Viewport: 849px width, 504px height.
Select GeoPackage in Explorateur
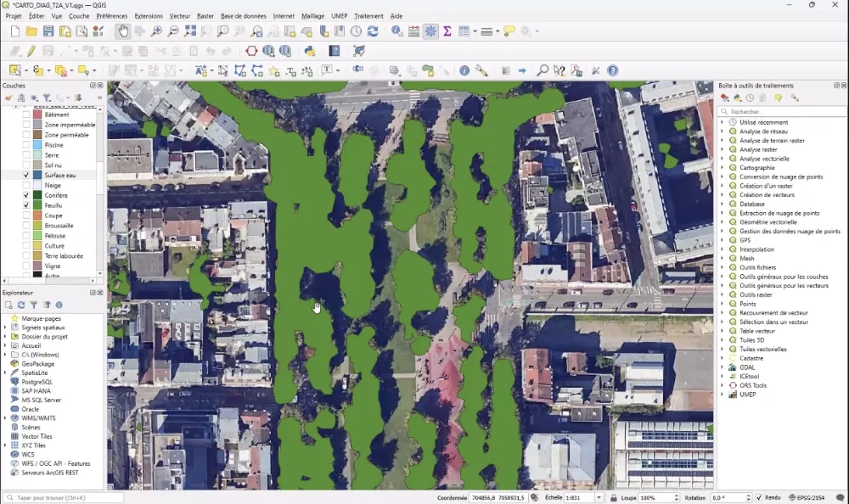point(38,364)
